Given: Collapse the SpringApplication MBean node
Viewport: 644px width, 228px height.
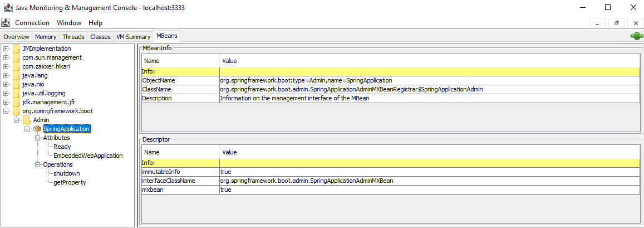Looking at the screenshot, I should pyautogui.click(x=27, y=129).
